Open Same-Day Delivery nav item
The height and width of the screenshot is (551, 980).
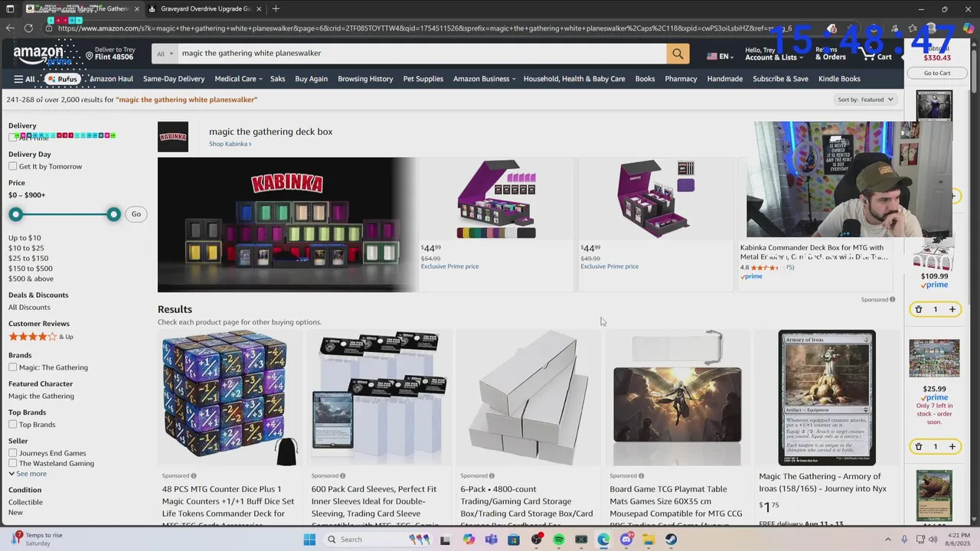coord(174,79)
